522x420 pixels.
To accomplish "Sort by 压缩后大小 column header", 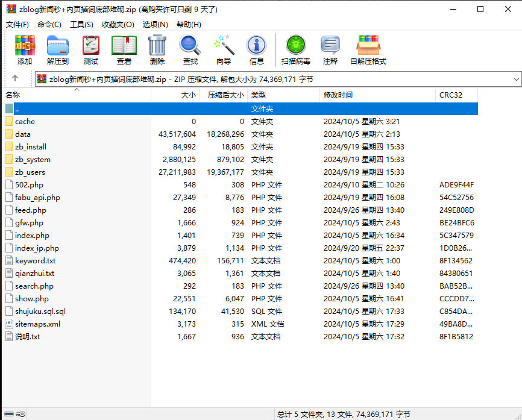I will click(x=224, y=95).
